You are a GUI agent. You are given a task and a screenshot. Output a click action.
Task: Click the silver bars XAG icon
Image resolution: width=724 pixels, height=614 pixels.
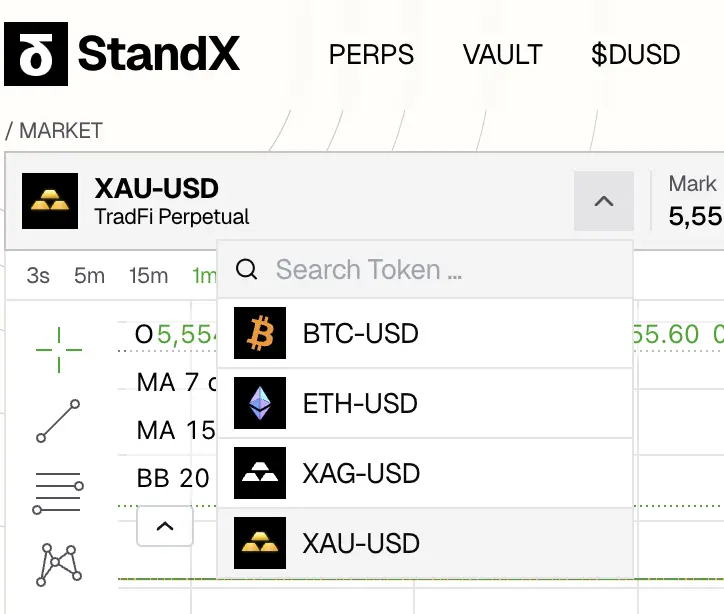[x=260, y=473]
